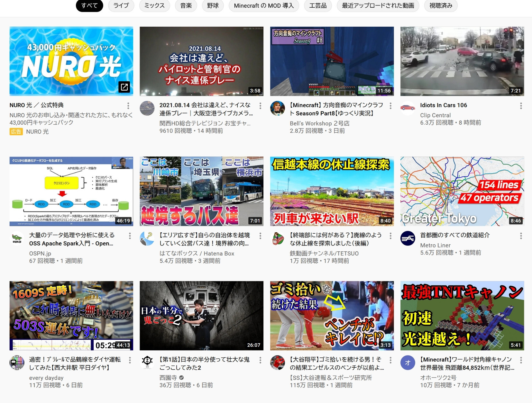Open more options for 首都圏のすべての鉄道紹介
The image size is (532, 403).
point(521,236)
